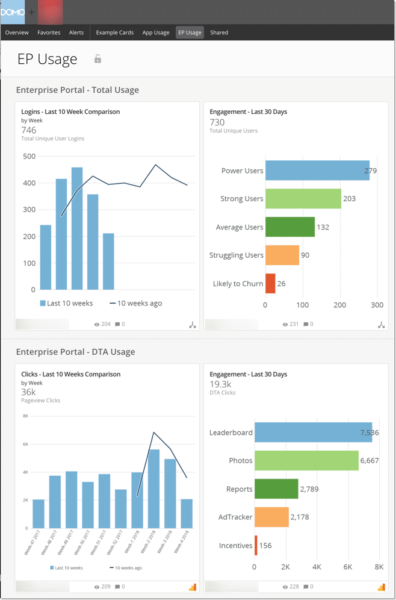This screenshot has width=396, height=600.
Task: Click the Incentives bar
Action: [x=256, y=546]
